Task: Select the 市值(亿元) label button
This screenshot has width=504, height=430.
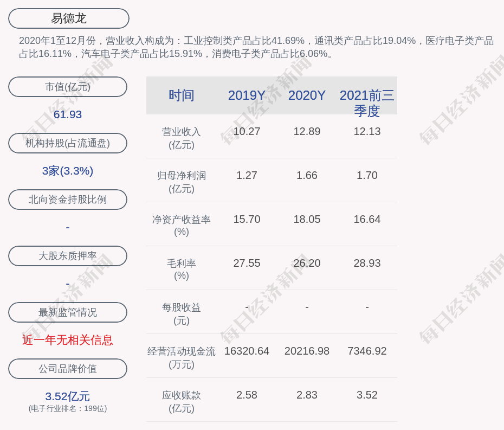Action: (x=68, y=87)
